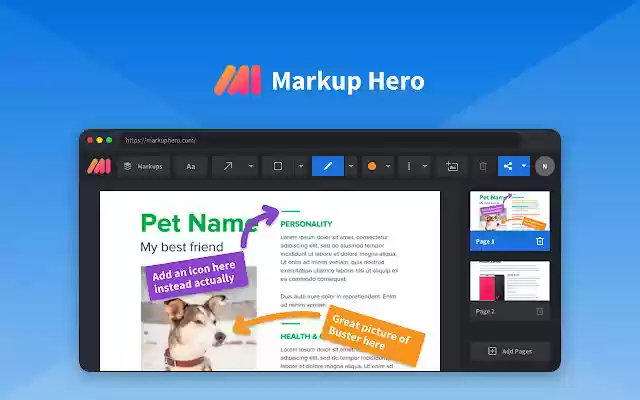640x400 pixels.
Task: Click the yellow minimize window dot
Action: coord(99,140)
